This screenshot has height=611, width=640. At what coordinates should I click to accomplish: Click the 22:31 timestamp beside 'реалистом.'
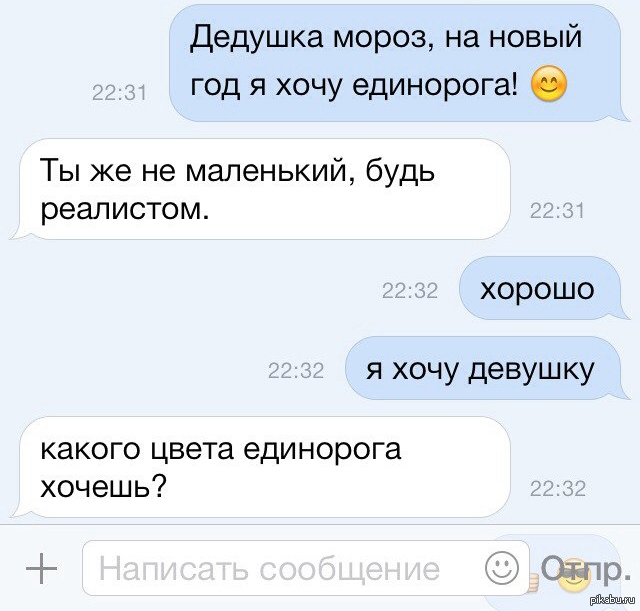click(x=557, y=211)
